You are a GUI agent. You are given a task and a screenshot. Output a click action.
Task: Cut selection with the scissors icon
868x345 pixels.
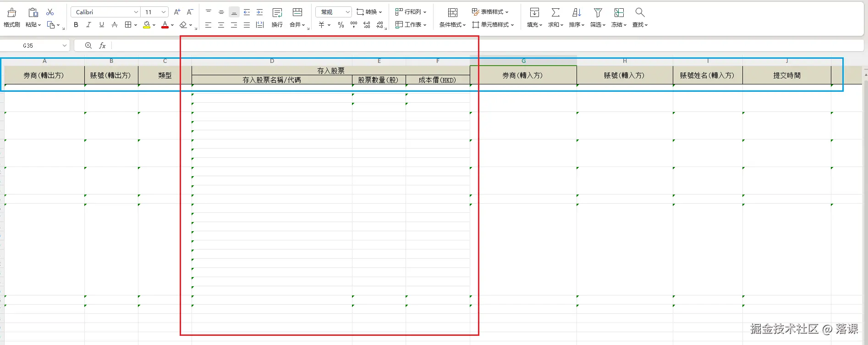50,12
